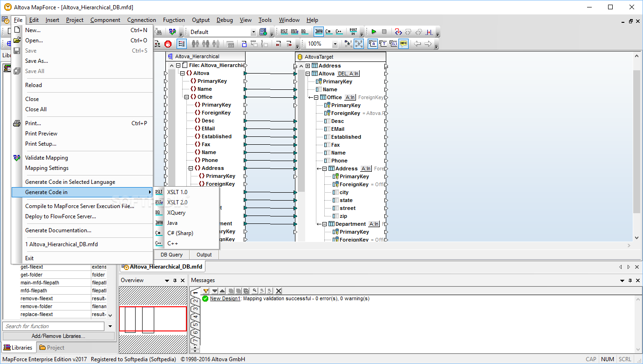This screenshot has height=364, width=643.
Task: Collapse the Office node in Altova_Hierarchical
Action: 186,97
